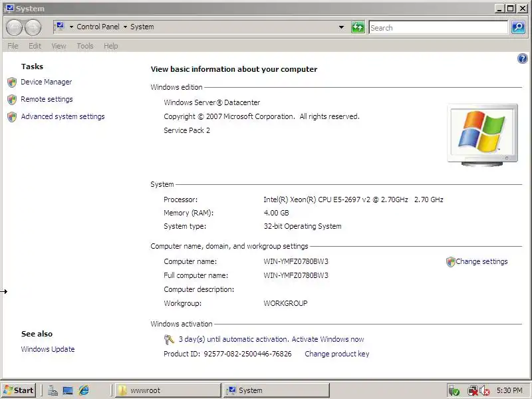Click the Service Pack 2 text
This screenshot has height=399, width=532.
coord(187,130)
